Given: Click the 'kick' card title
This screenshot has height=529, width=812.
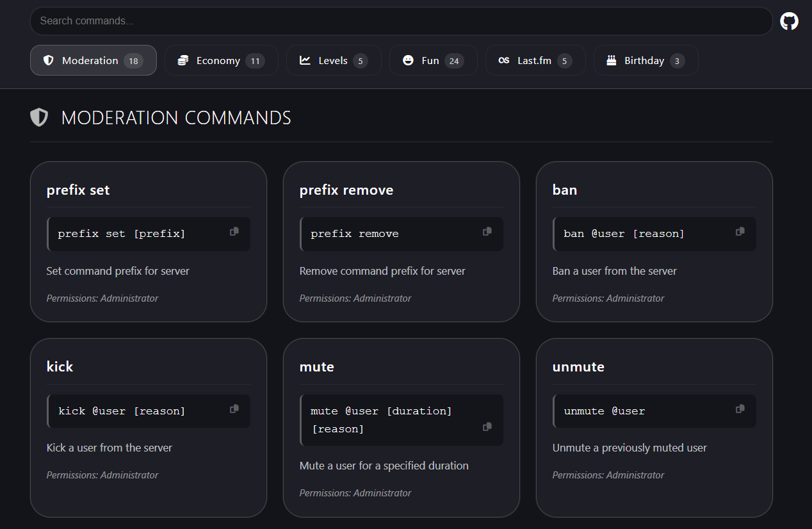Looking at the screenshot, I should [x=60, y=367].
